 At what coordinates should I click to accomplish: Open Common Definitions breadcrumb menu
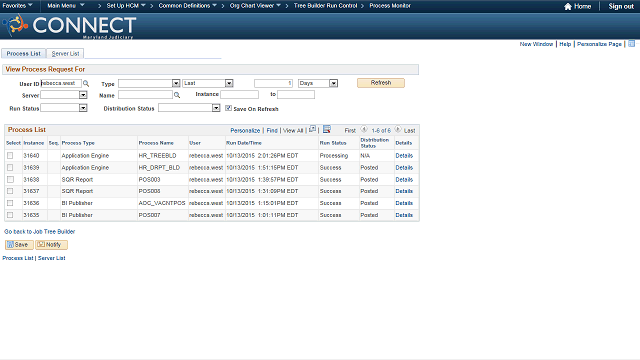point(187,6)
